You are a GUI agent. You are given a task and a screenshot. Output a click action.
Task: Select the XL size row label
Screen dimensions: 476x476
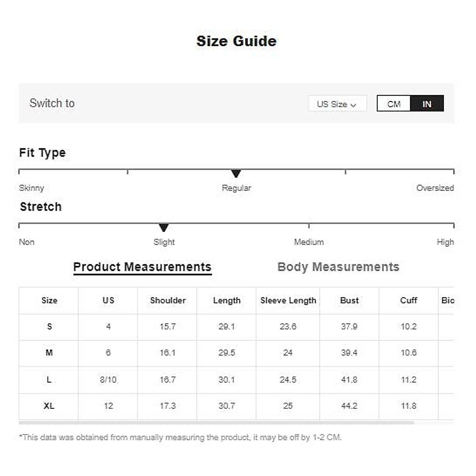(x=49, y=406)
